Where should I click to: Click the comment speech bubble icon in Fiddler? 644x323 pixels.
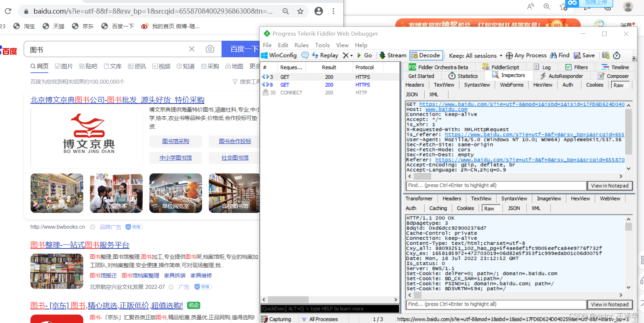[x=305, y=55]
